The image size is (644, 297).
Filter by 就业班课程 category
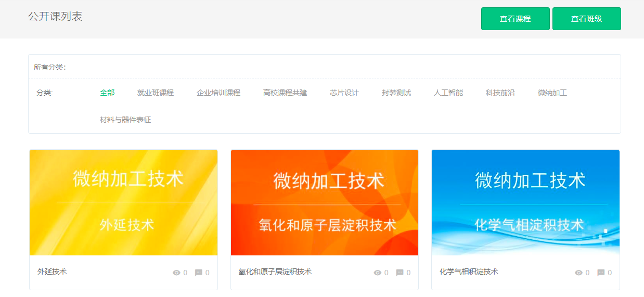(x=156, y=93)
